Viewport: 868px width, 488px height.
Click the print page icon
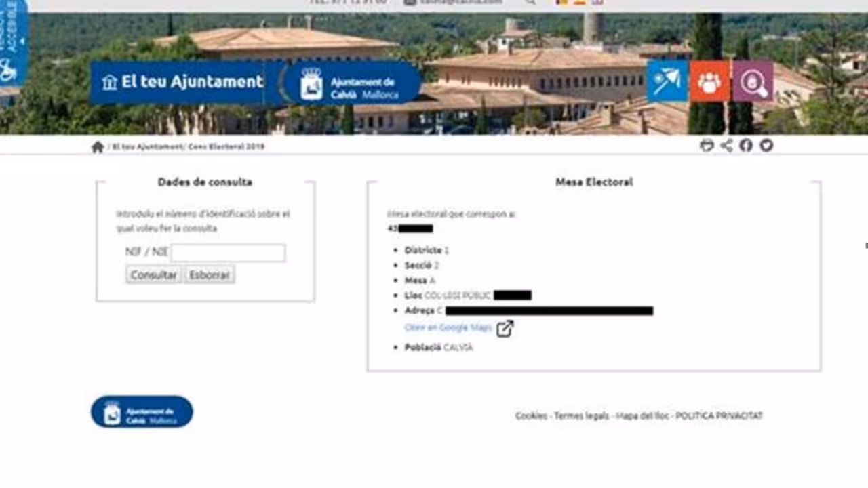tap(707, 145)
